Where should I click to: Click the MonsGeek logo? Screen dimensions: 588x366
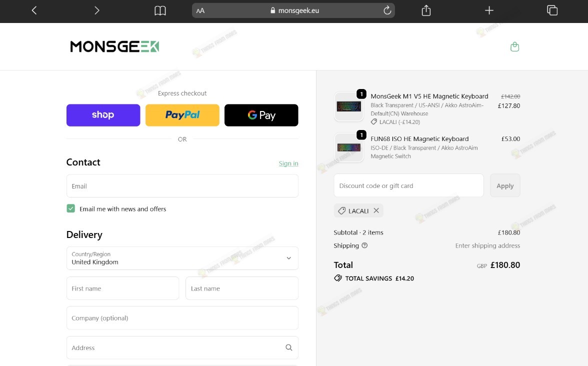click(115, 46)
